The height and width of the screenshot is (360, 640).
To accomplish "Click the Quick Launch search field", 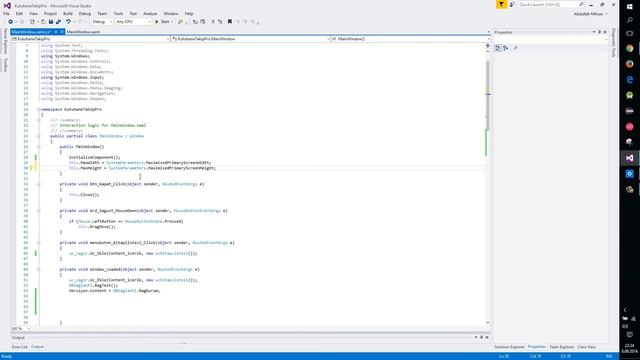I will (551, 4).
